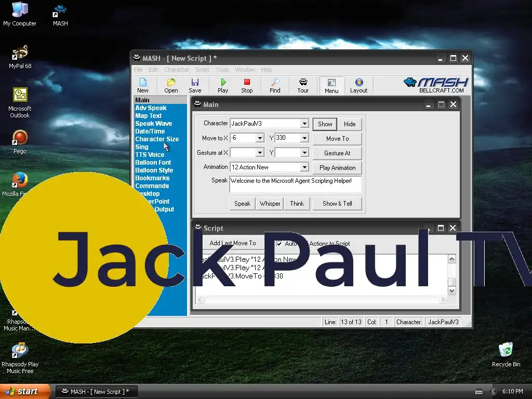Click the Script pane vertical scroll up arrow
This screenshot has height=399, width=532.
coord(451,259)
